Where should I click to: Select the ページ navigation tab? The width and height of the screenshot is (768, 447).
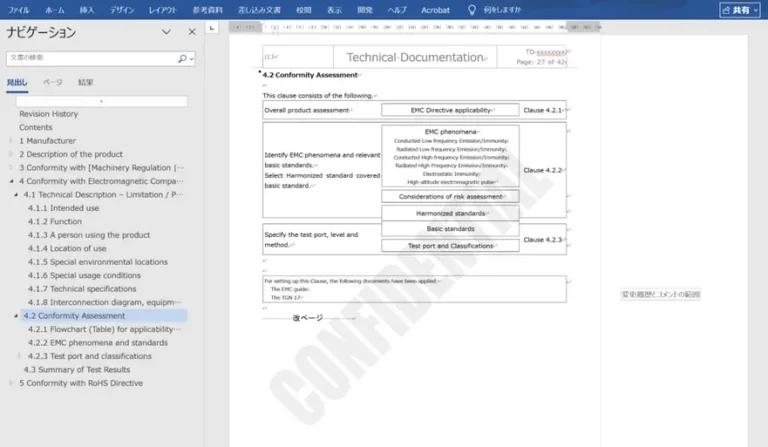click(x=52, y=82)
